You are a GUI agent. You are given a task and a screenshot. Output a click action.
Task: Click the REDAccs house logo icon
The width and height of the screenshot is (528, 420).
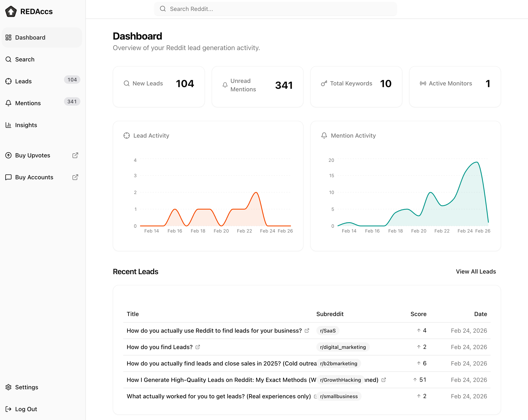click(11, 11)
